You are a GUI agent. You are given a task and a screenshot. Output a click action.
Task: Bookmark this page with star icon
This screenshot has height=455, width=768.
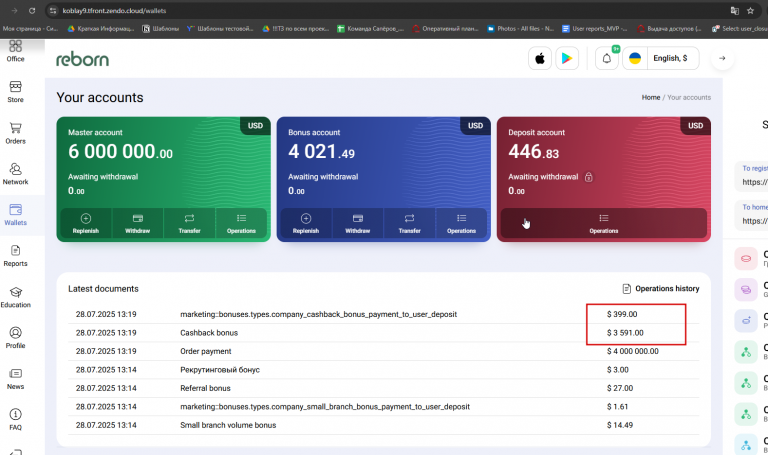coord(750,10)
